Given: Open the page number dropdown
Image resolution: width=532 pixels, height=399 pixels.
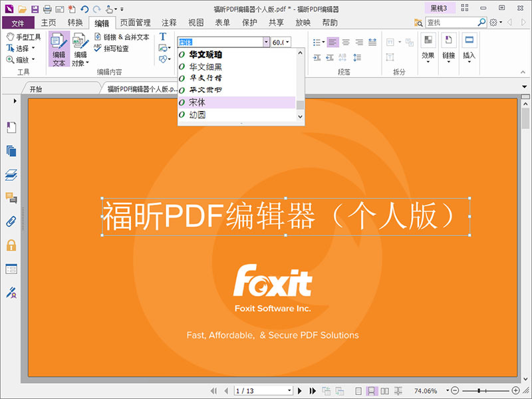Looking at the screenshot, I should (289, 390).
